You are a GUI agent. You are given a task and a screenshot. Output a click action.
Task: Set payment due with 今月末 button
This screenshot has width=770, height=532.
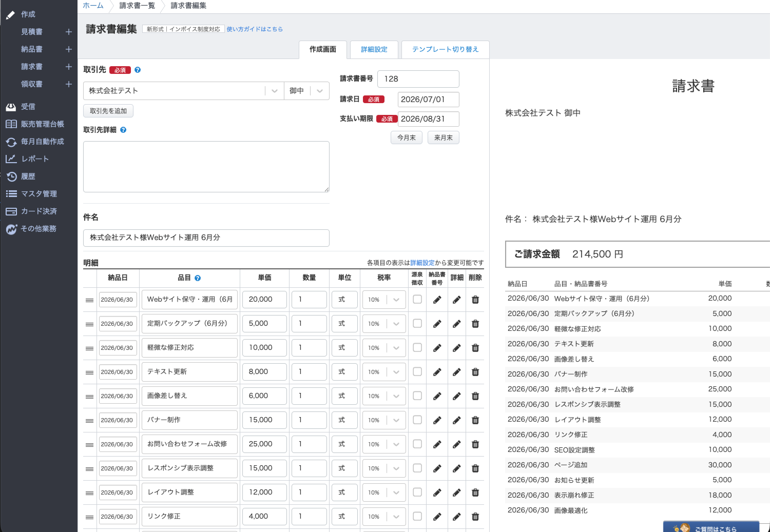406,137
